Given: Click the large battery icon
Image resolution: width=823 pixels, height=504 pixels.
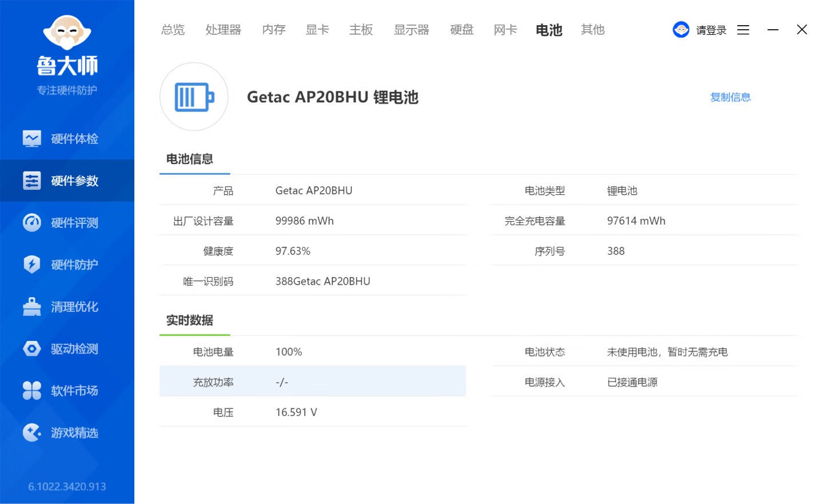Looking at the screenshot, I should pyautogui.click(x=194, y=97).
